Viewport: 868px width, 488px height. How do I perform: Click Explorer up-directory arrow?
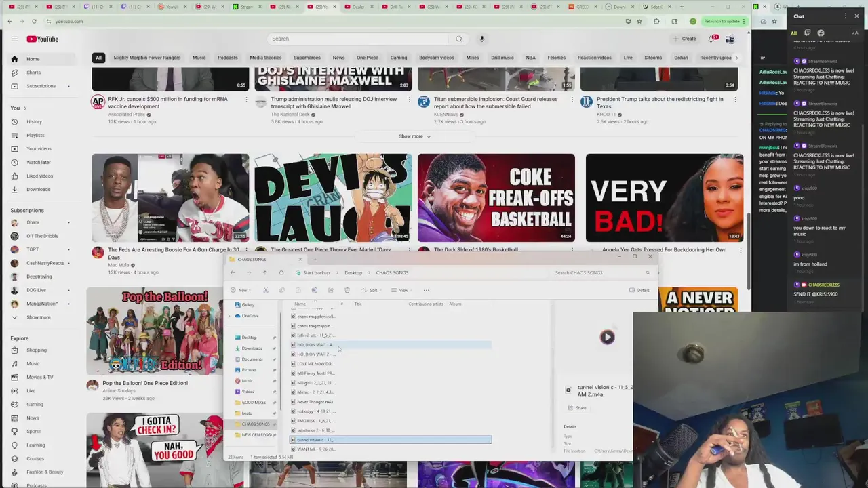265,272
